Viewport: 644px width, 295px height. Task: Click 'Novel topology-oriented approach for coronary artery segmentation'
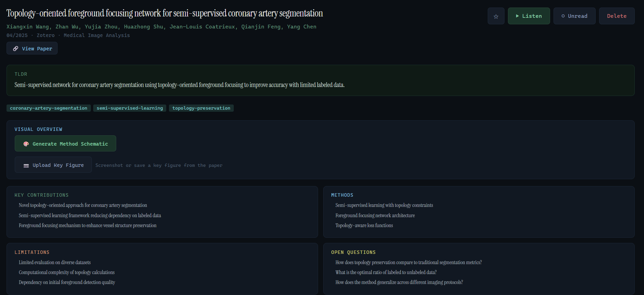[83, 205]
